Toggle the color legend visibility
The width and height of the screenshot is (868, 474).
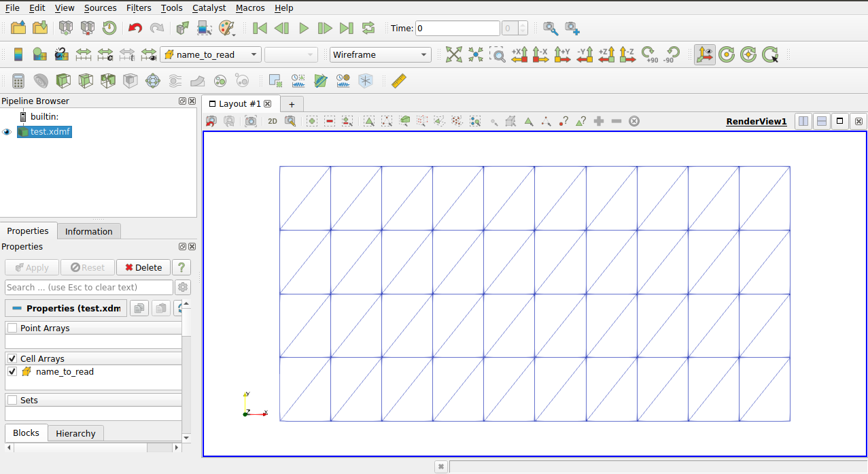tap(18, 54)
